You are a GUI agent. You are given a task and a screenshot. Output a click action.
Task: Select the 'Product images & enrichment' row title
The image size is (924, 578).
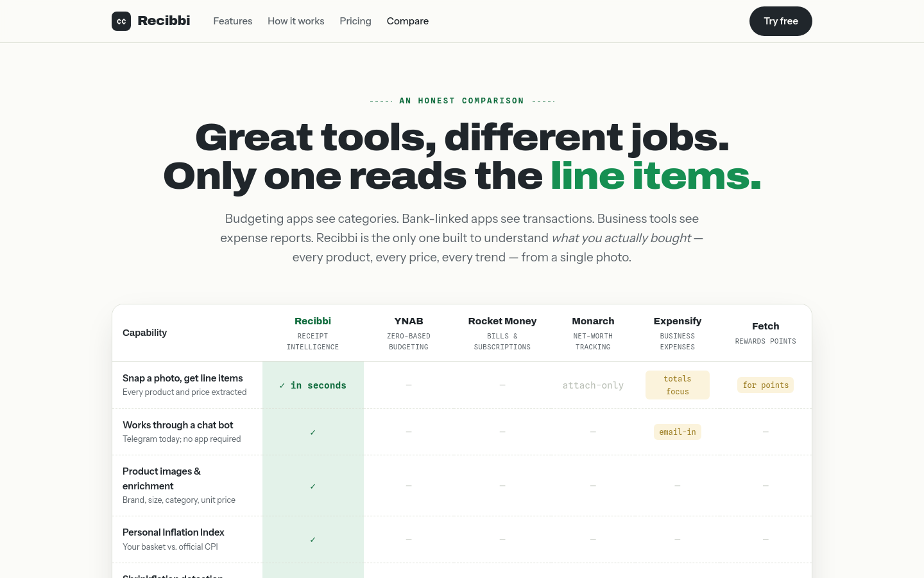pyautogui.click(x=162, y=478)
